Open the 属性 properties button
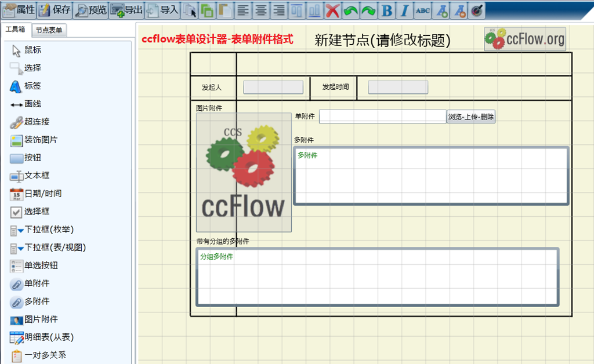The height and width of the screenshot is (364, 594). 19,10
